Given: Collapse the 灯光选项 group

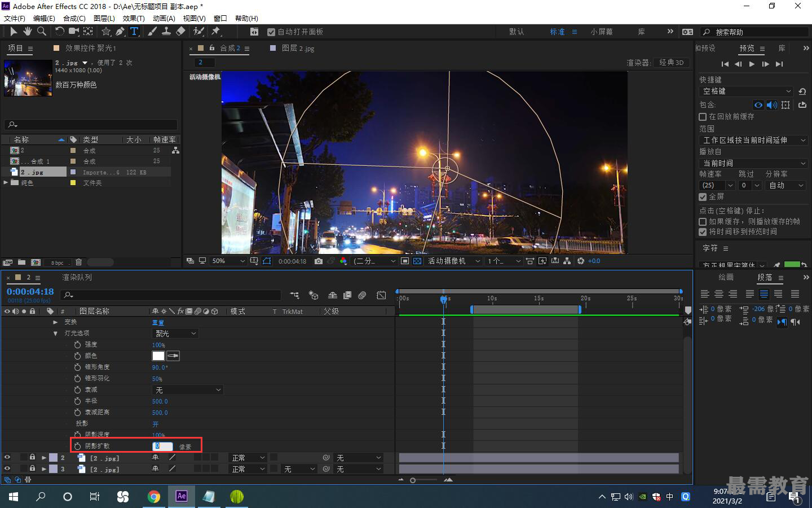Looking at the screenshot, I should (55, 334).
